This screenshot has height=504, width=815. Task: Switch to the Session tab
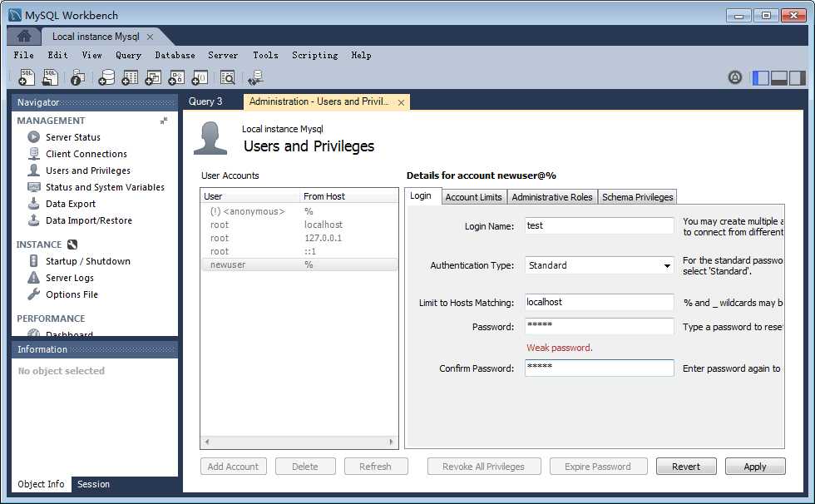pos(93,484)
